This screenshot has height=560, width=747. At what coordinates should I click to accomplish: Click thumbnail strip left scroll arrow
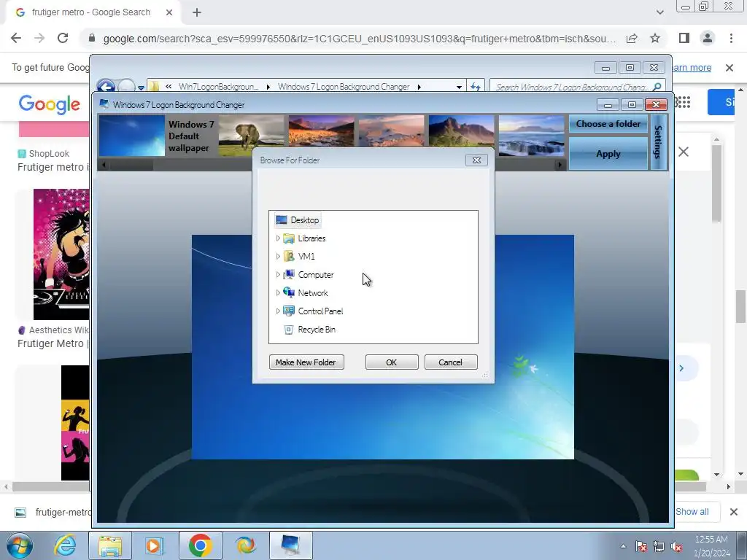coord(104,166)
